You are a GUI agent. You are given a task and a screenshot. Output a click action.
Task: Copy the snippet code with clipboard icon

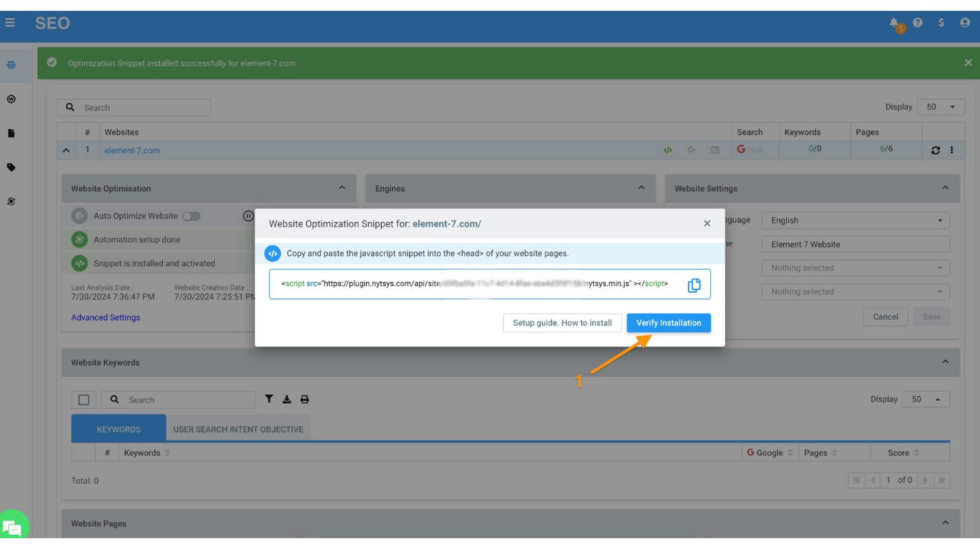pyautogui.click(x=694, y=285)
